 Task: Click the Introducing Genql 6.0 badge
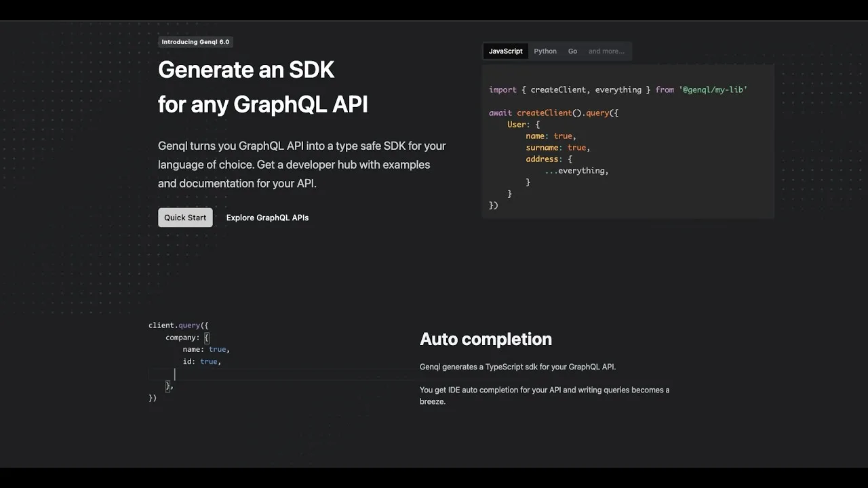click(x=195, y=42)
